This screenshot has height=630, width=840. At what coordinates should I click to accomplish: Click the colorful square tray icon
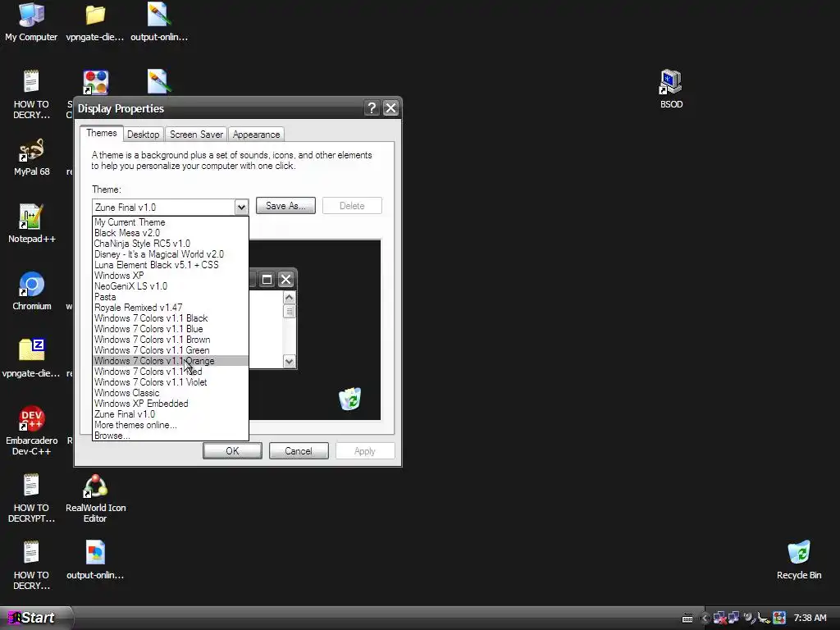point(779,619)
